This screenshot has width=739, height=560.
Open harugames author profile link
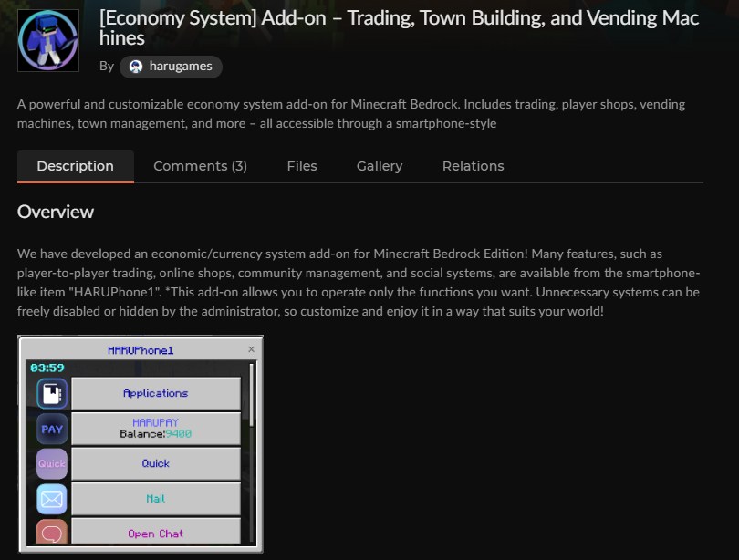(171, 67)
